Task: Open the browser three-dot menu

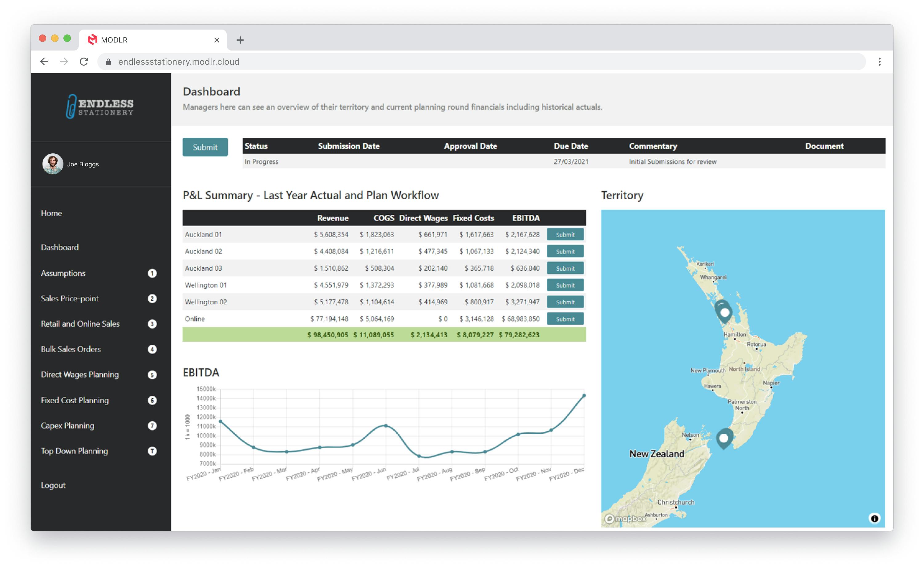Action: pyautogui.click(x=879, y=62)
